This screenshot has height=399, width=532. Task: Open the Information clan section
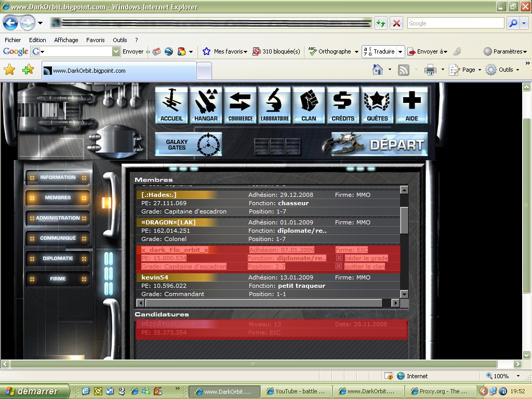[58, 178]
